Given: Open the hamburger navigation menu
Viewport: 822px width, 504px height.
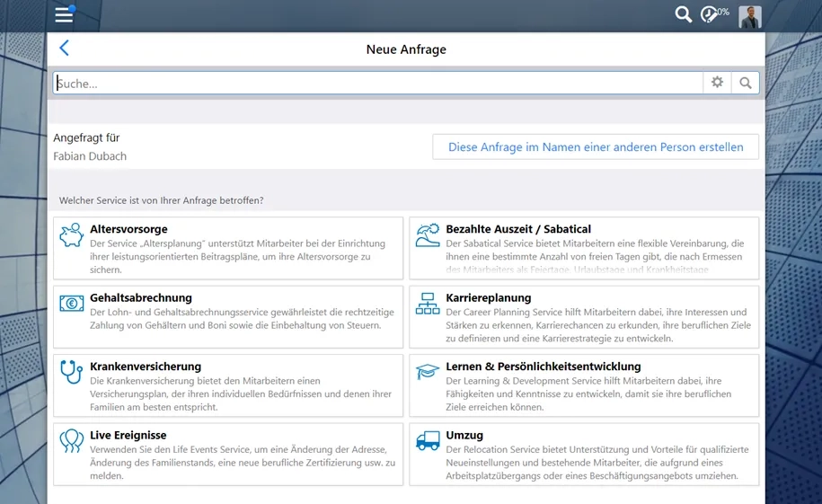Looking at the screenshot, I should point(64,14).
